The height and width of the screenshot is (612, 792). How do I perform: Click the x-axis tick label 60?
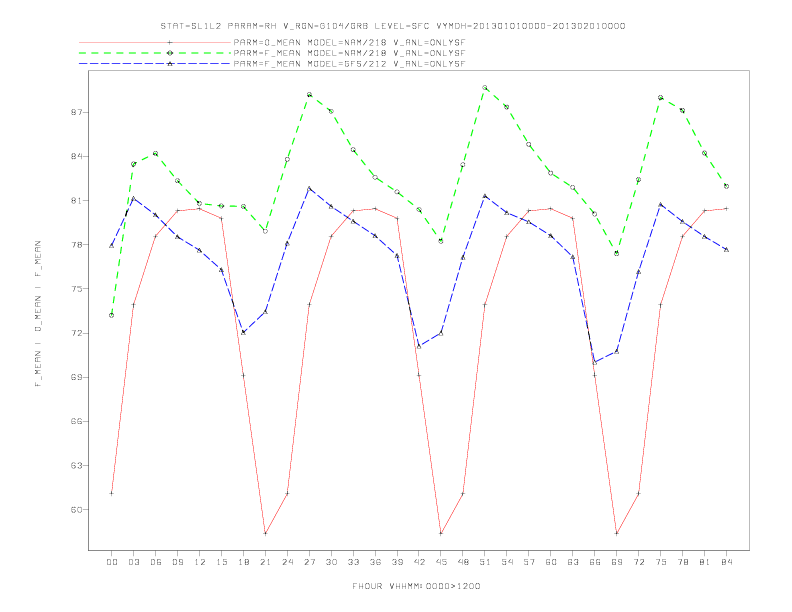(551, 562)
